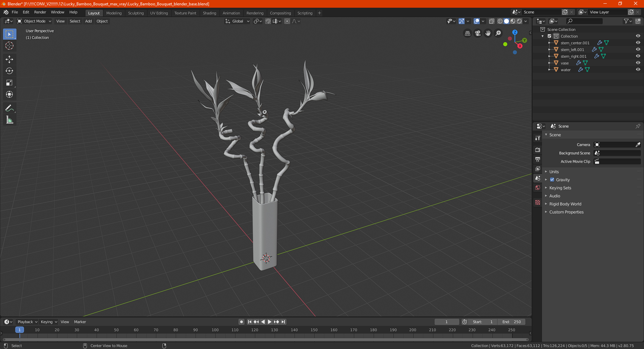The image size is (644, 349).
Task: Switch to the Sculpting workspace tab
Action: pyautogui.click(x=136, y=13)
